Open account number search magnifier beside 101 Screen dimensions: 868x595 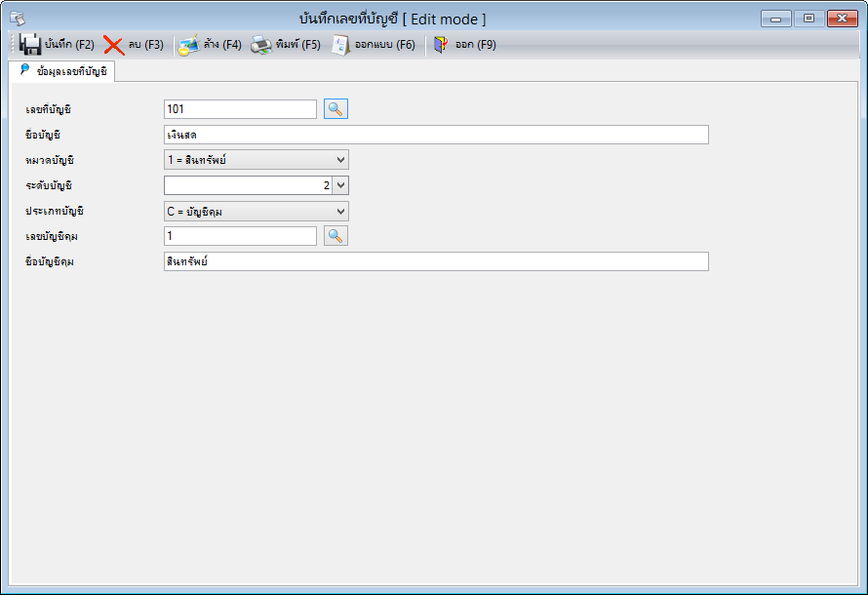[x=335, y=109]
